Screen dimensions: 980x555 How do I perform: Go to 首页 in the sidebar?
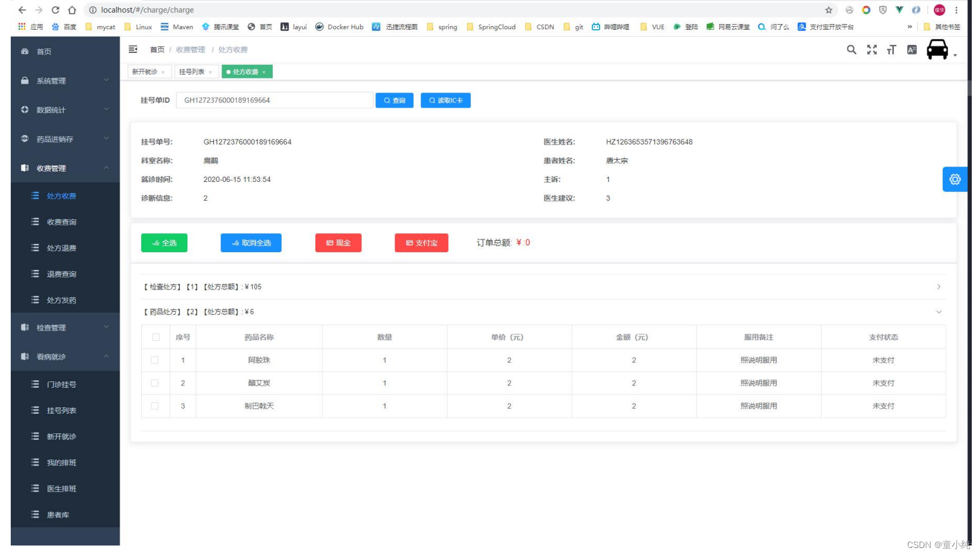coord(65,51)
